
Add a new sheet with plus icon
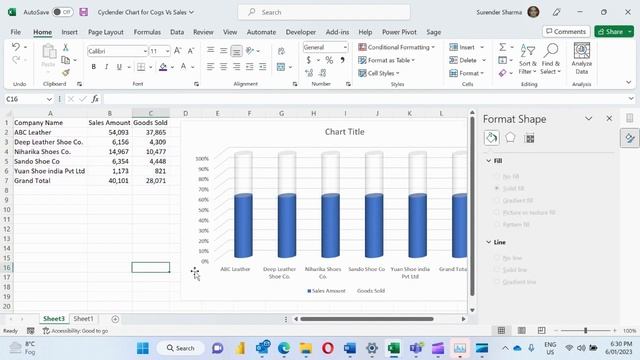click(115, 319)
